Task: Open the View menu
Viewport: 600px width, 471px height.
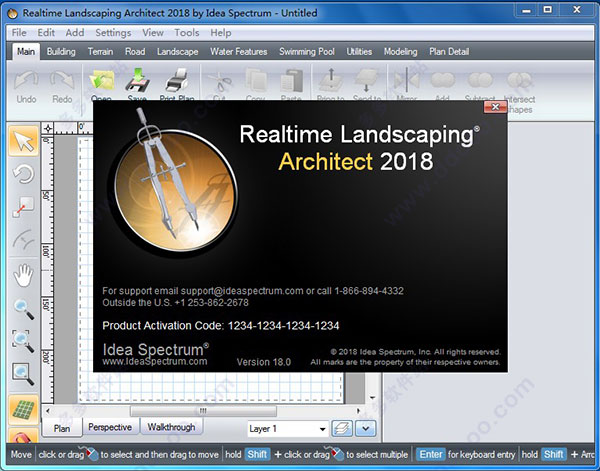Action: point(153,33)
